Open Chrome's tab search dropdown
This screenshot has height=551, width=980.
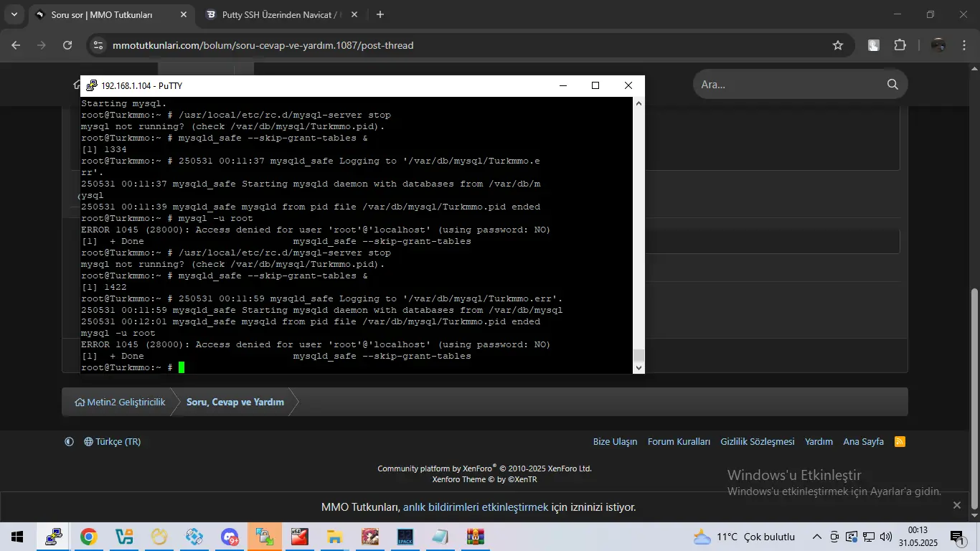click(x=14, y=14)
